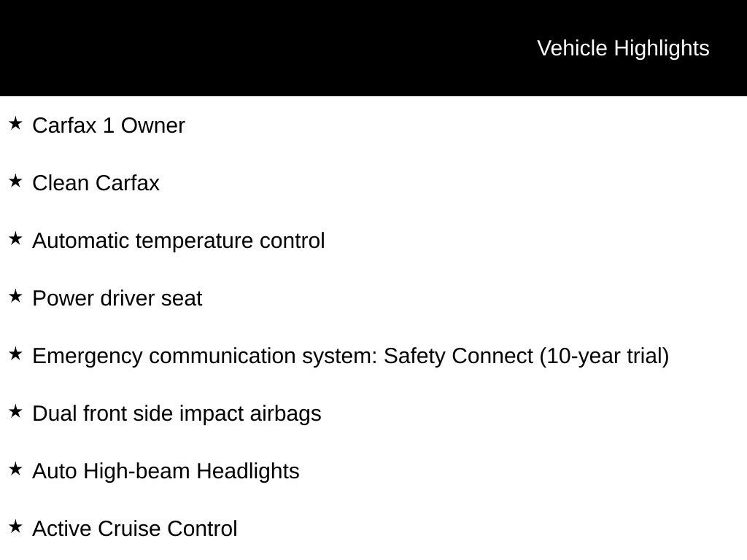Click star bullet before Power driver seat

point(15,297)
